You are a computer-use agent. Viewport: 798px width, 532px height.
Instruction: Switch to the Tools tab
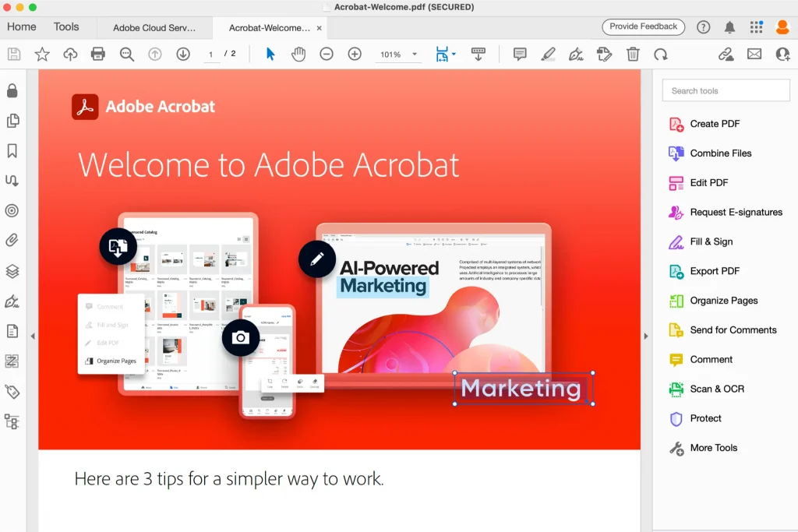coord(66,26)
